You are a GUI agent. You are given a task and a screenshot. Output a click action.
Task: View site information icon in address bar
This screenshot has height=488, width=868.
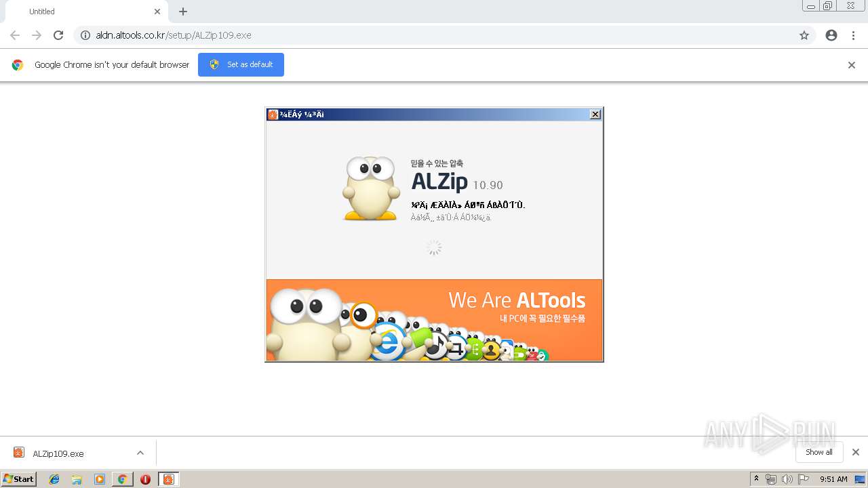click(x=85, y=35)
